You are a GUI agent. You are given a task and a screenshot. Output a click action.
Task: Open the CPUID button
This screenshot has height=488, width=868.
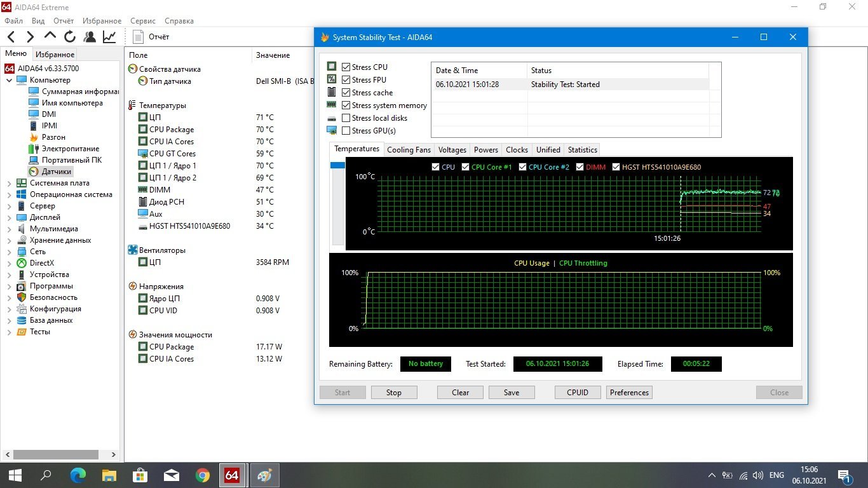pyautogui.click(x=578, y=393)
